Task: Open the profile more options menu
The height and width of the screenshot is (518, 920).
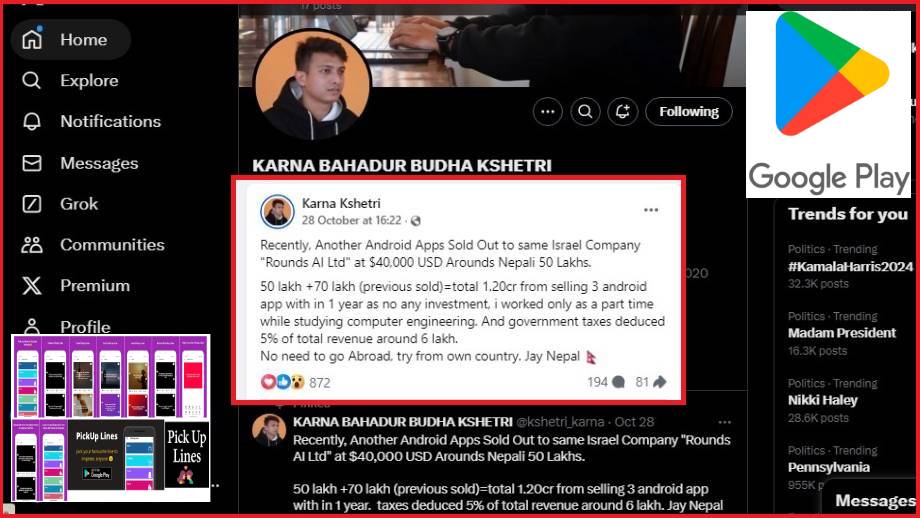Action: pyautogui.click(x=547, y=111)
